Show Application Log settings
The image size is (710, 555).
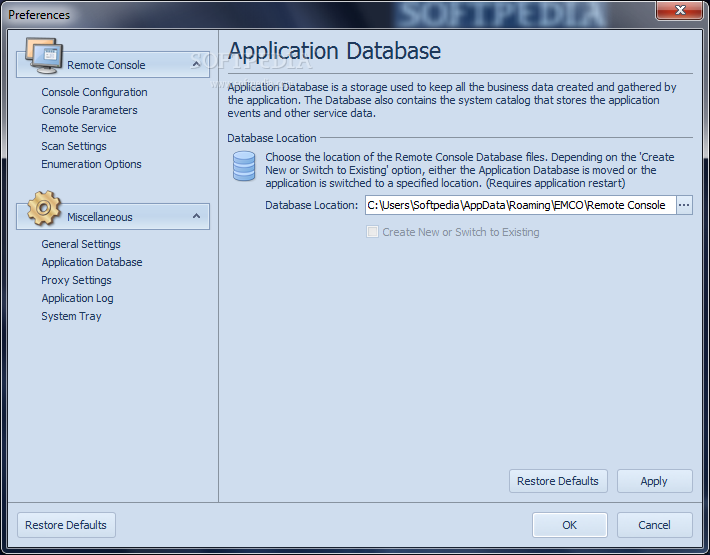tap(77, 298)
